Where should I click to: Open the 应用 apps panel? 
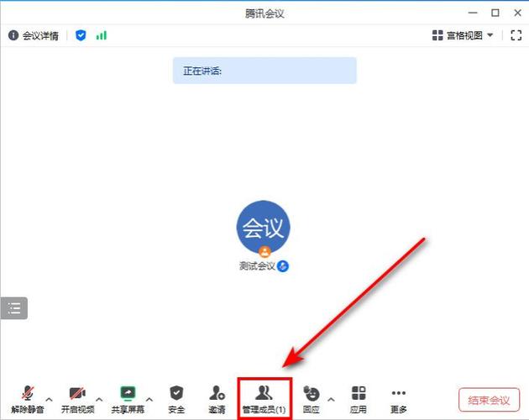point(359,400)
